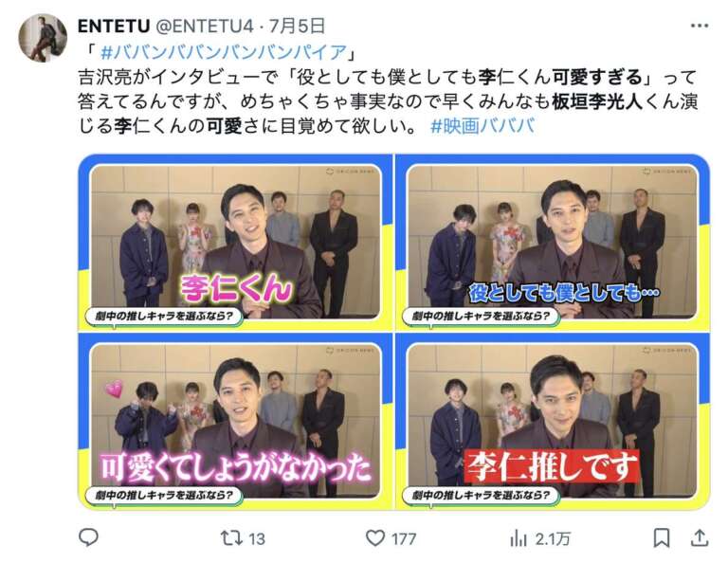Screen dimensions: 728x563
Task: View analytics showing 2.1万 impressions
Action: coord(540,538)
